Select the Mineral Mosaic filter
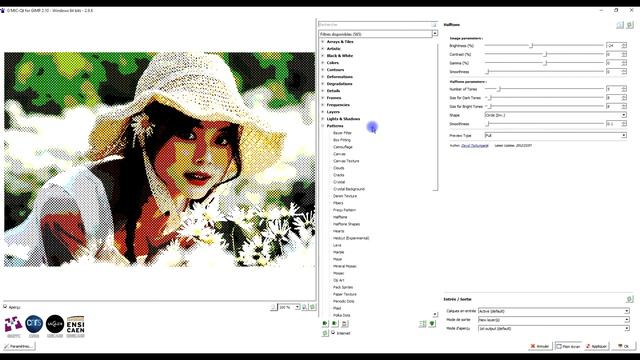This screenshot has height=360, width=640. tap(344, 266)
